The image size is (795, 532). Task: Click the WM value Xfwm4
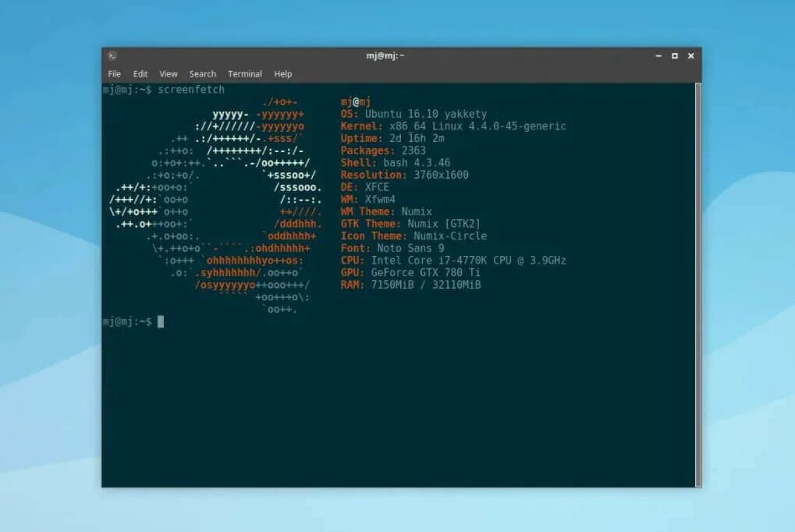click(x=380, y=200)
